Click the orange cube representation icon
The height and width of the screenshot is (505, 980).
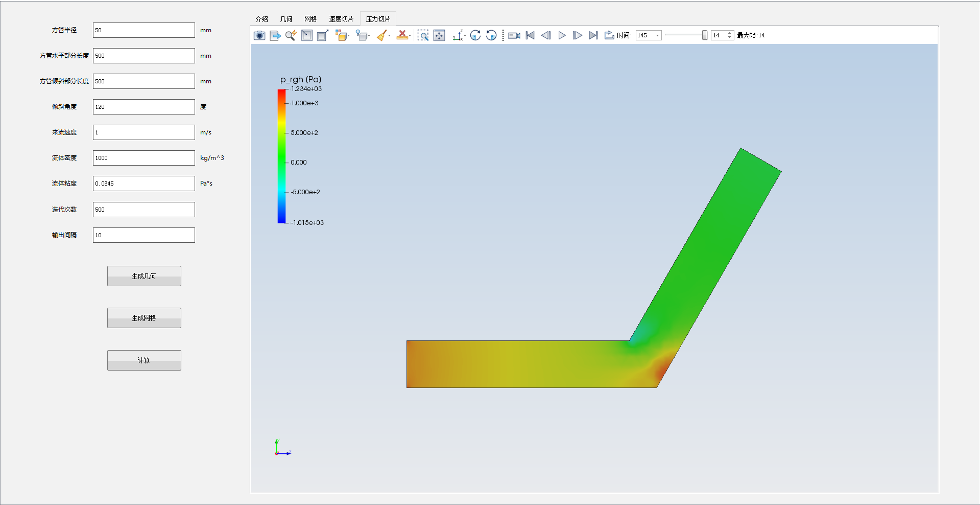341,35
